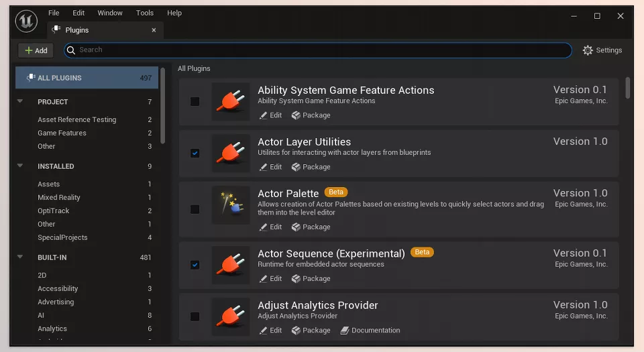Open the File menu
Viewport: 644px width, 352px height.
[x=54, y=13]
